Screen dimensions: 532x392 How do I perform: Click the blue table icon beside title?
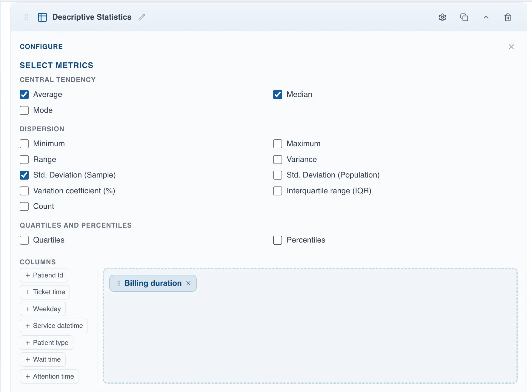pos(42,17)
